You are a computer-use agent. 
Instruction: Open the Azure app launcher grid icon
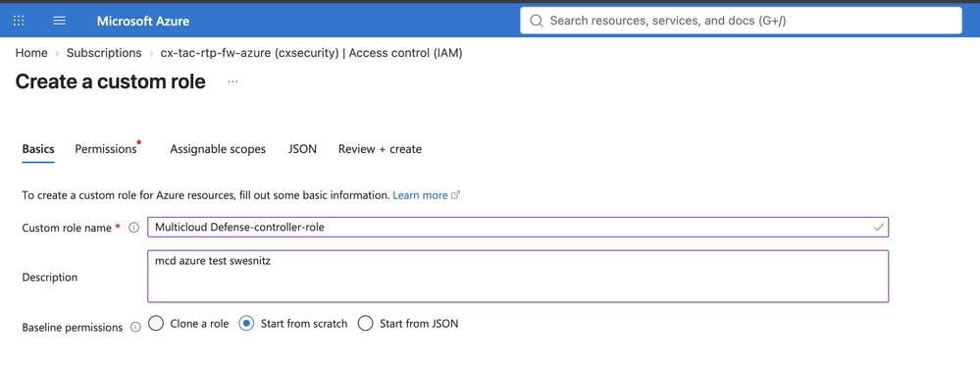pos(19,21)
